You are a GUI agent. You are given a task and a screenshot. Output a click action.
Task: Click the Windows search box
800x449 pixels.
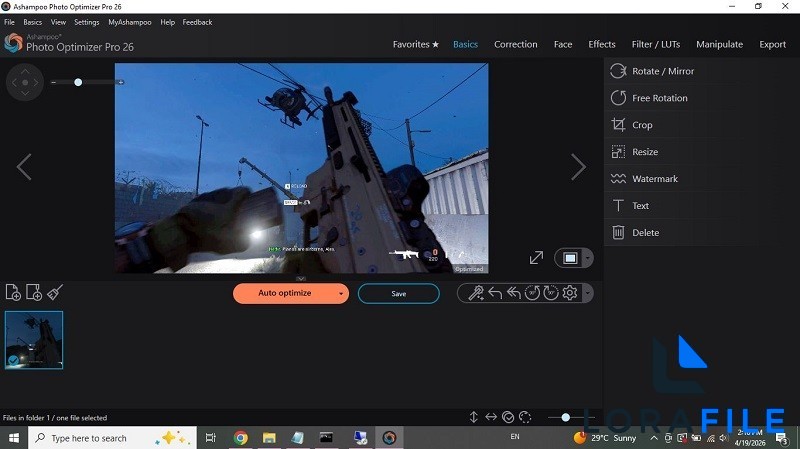click(112, 438)
